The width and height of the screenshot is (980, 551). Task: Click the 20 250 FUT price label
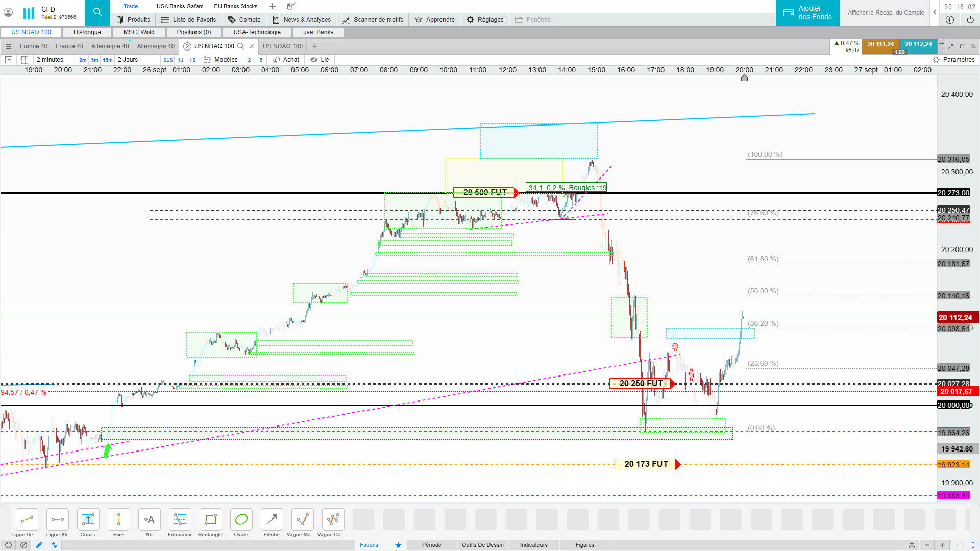641,383
